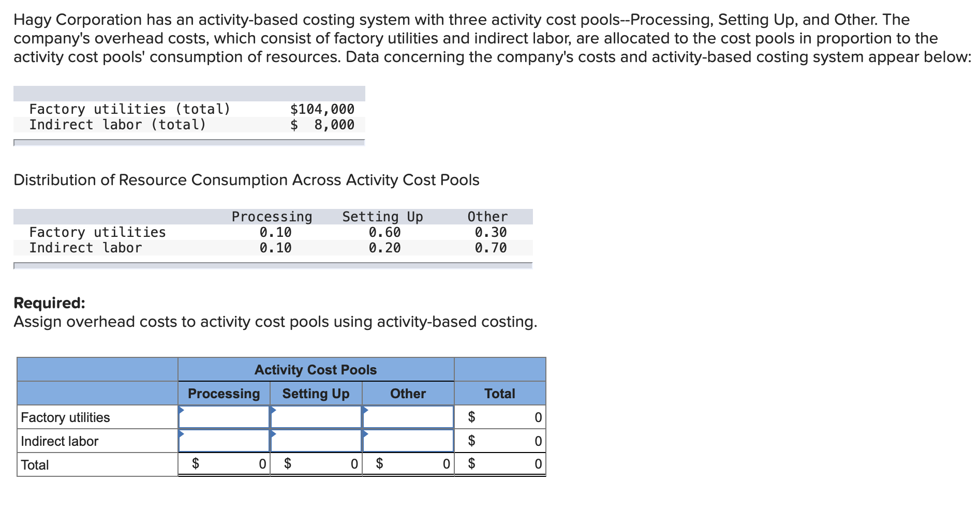Click the blue flag on Indirect labor Processing cell
980x512 pixels.
point(182,434)
